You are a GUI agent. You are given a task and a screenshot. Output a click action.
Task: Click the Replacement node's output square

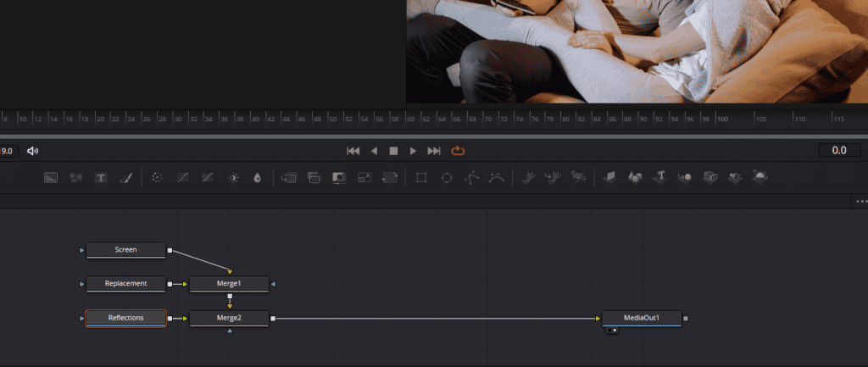coord(170,284)
